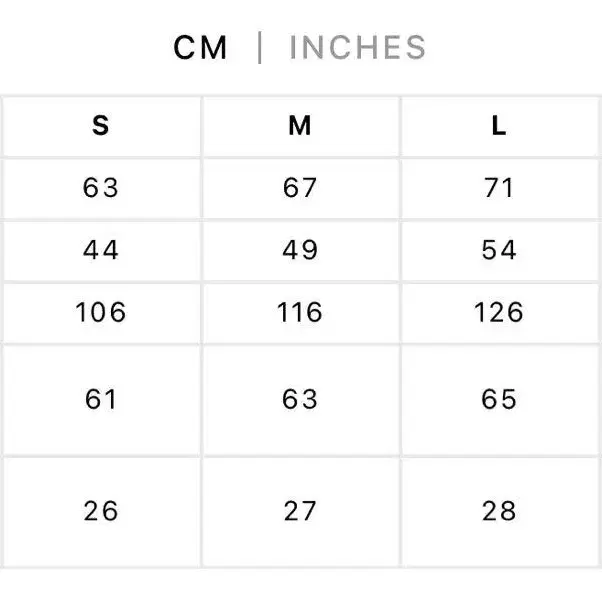Click the 106 value for size S
Image resolution: width=602 pixels, height=602 pixels.
(101, 313)
